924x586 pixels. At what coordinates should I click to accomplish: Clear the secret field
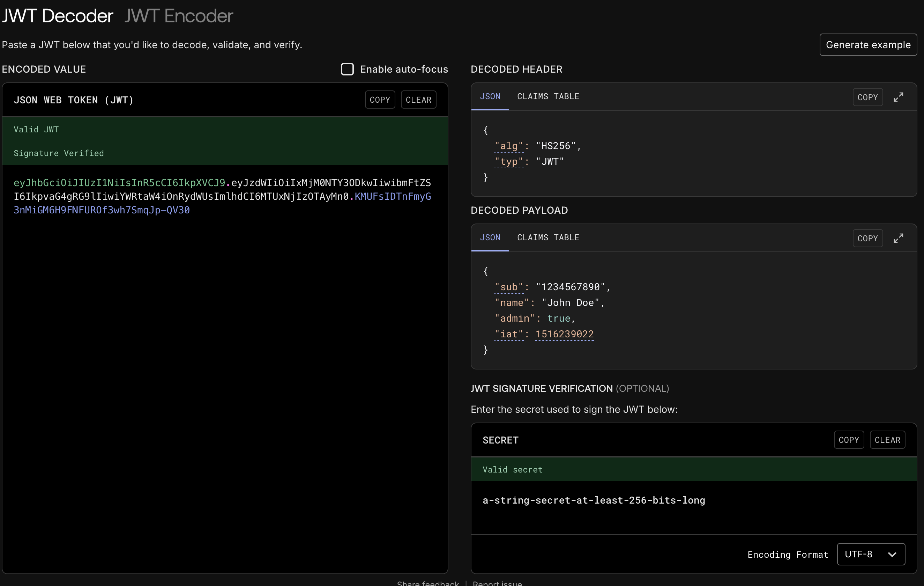tap(887, 440)
